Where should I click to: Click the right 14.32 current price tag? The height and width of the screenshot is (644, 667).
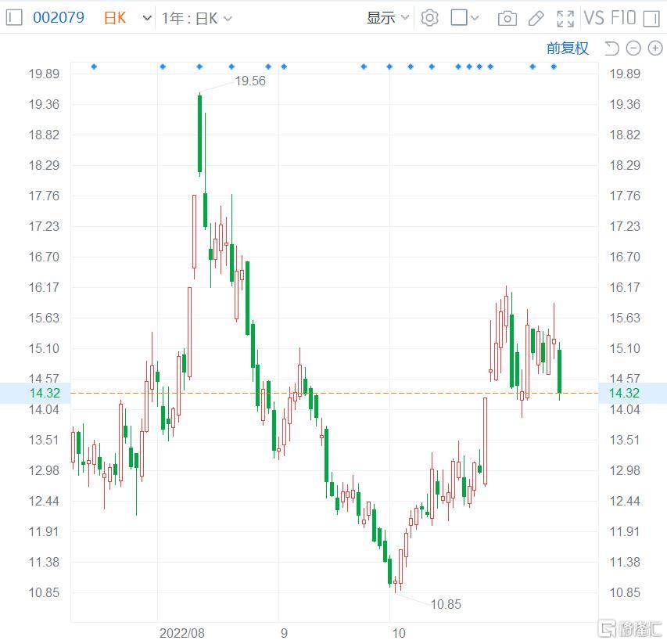pyautogui.click(x=633, y=393)
